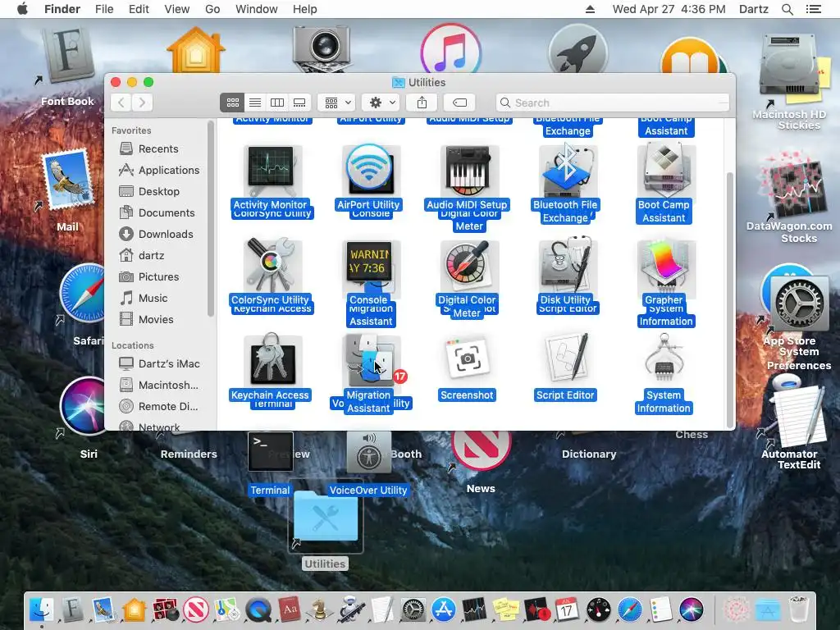840x630 pixels.
Task: Open Spotlight search in menu bar
Action: tap(787, 9)
